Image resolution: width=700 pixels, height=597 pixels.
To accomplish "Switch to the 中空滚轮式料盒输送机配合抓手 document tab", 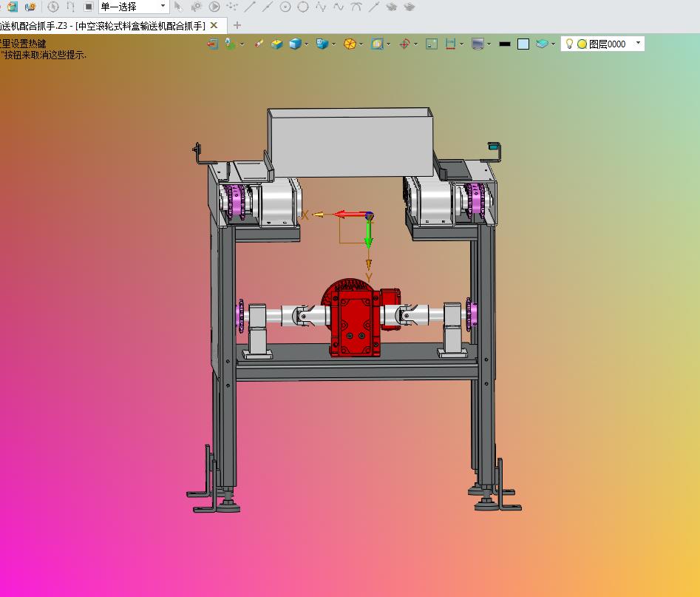I will pyautogui.click(x=103, y=25).
